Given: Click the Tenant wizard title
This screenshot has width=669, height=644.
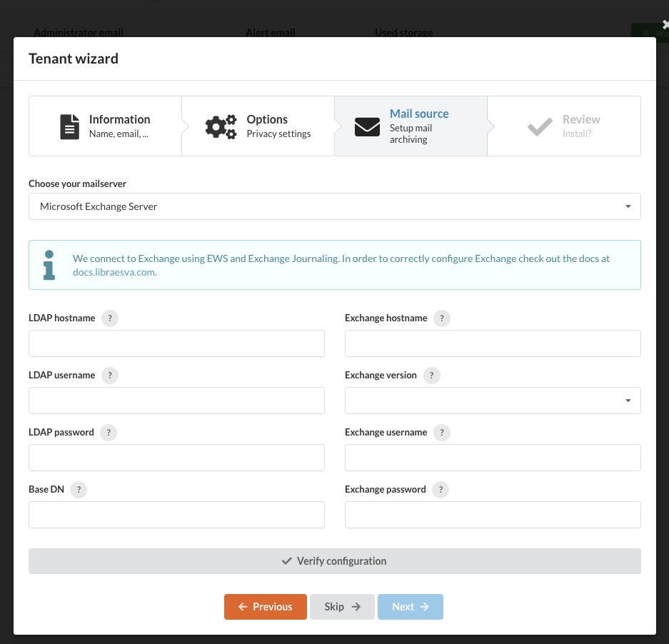Looking at the screenshot, I should pos(74,59).
